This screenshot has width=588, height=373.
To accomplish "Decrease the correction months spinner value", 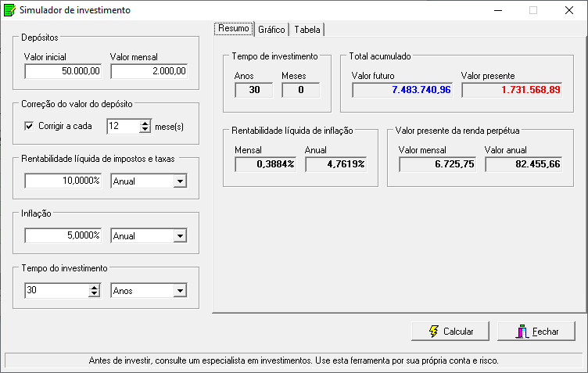I will pyautogui.click(x=145, y=130).
